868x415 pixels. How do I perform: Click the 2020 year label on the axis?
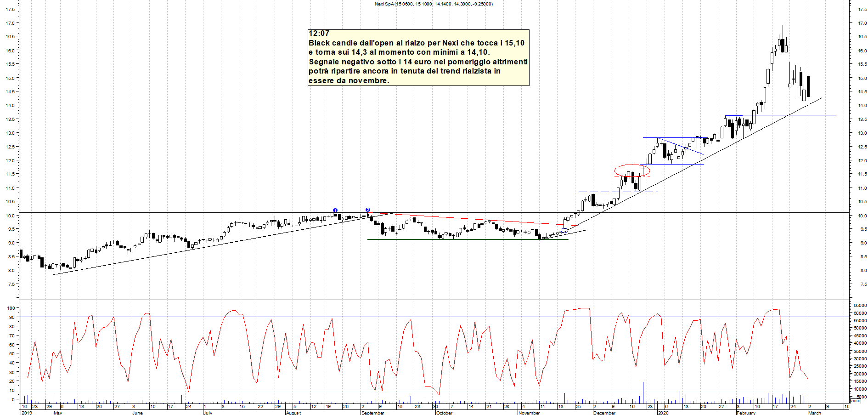pos(663,413)
